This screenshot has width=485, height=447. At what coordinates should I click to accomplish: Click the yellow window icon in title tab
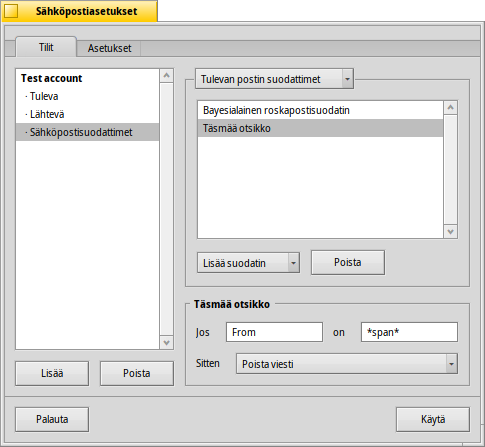11,11
